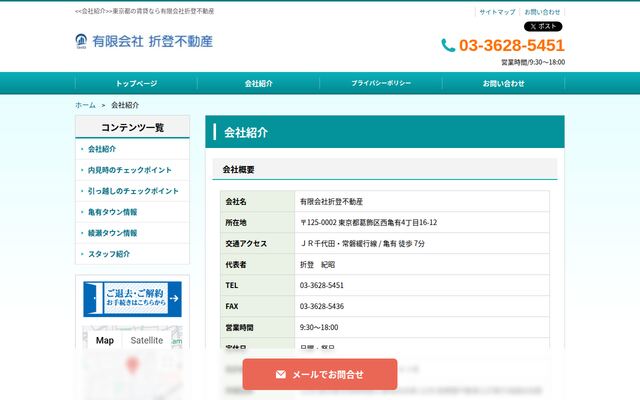Switch the map to Satellite view

click(147, 340)
